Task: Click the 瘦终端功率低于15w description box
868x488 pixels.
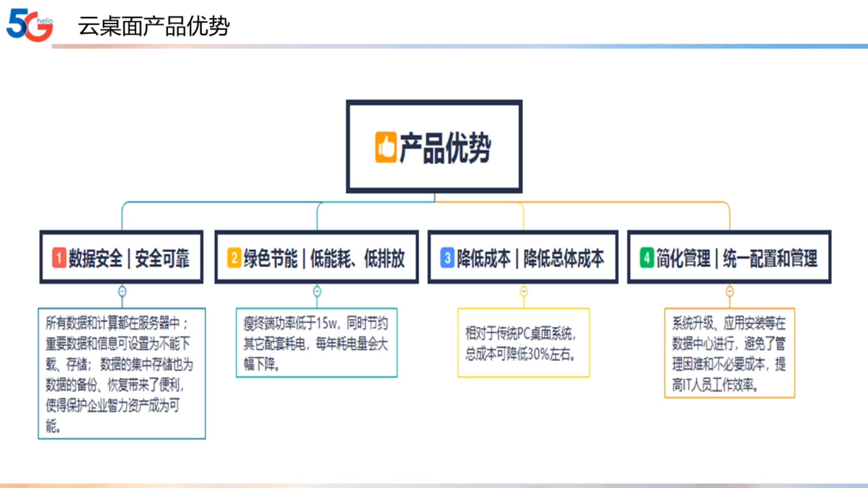Action: point(316,343)
